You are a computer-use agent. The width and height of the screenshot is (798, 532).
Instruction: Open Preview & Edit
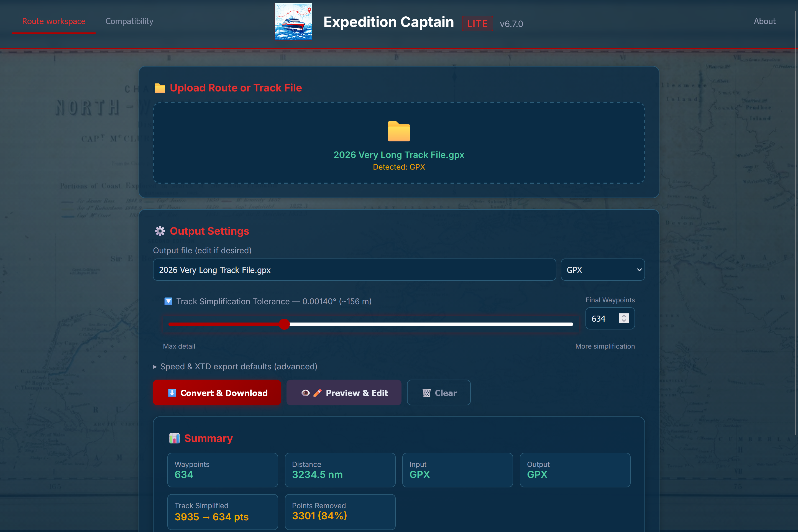[x=344, y=393]
